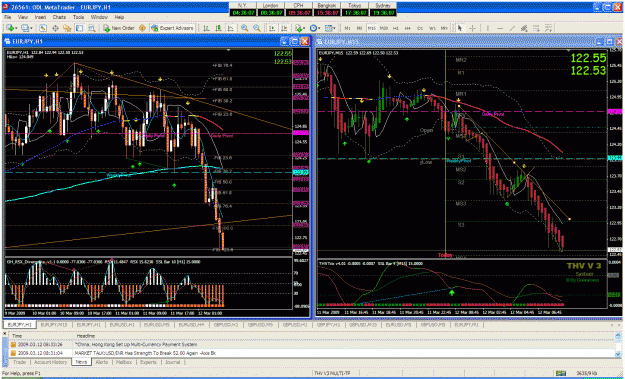Open China Hong Kong Multi-Currency news headline

(136, 344)
